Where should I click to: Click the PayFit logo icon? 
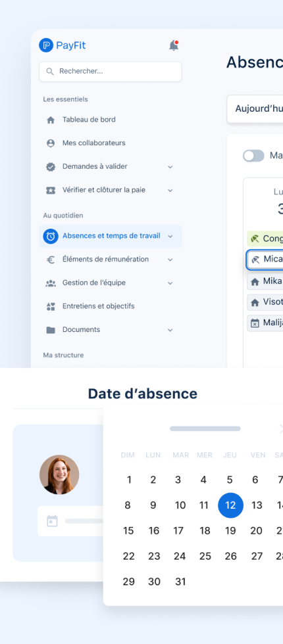(46, 45)
